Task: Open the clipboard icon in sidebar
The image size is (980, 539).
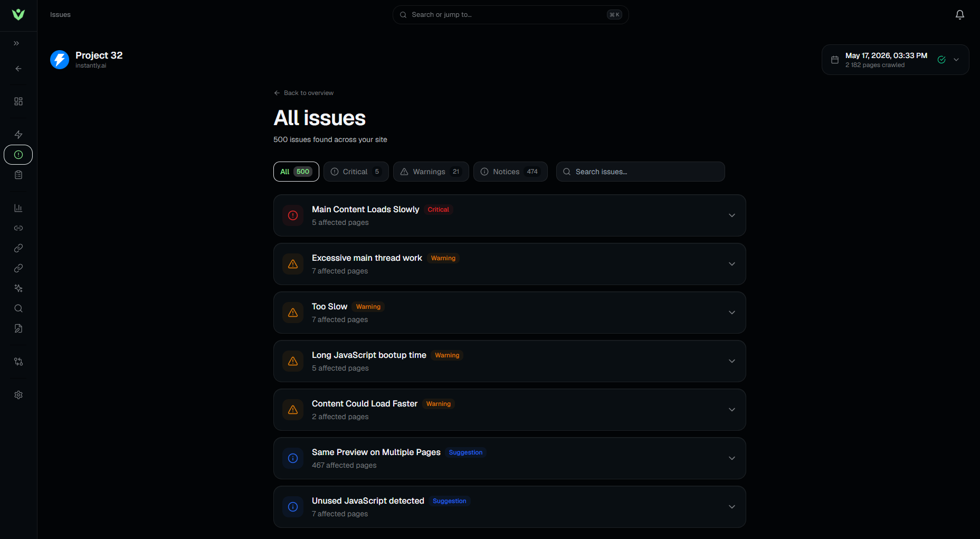Action: pyautogui.click(x=18, y=175)
